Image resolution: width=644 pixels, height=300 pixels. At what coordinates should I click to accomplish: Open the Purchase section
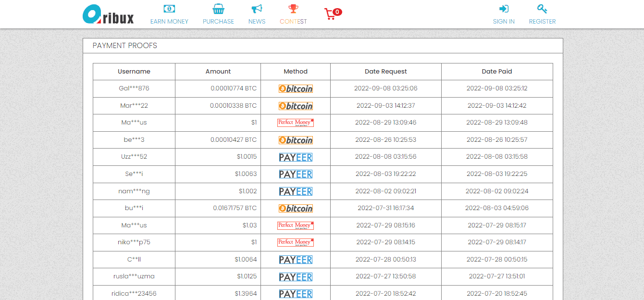218,14
